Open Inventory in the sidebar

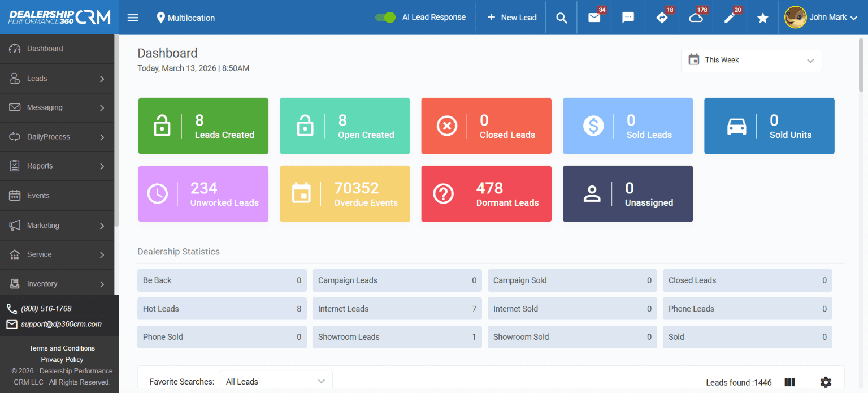click(x=57, y=283)
